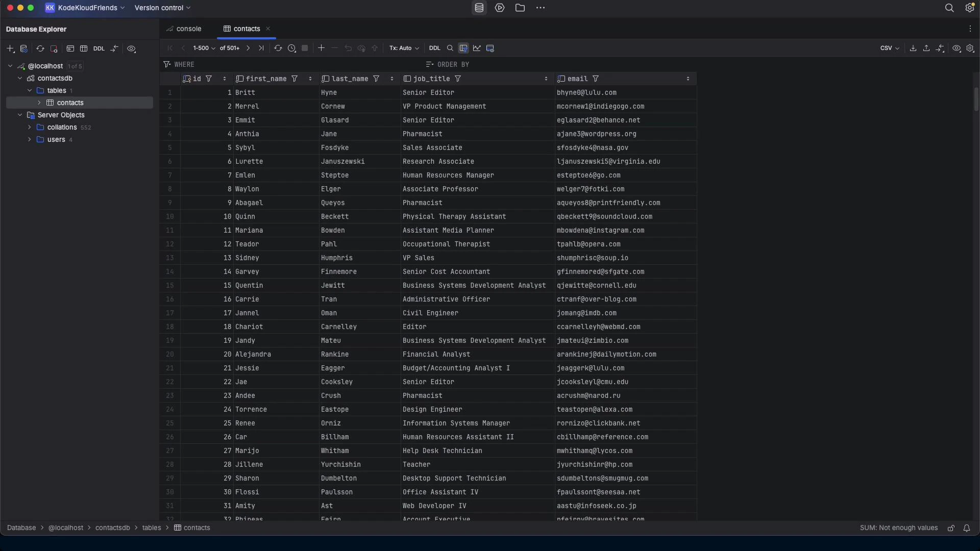Click the Search Everywhere magnifier
The image size is (980, 551).
[x=949, y=8]
